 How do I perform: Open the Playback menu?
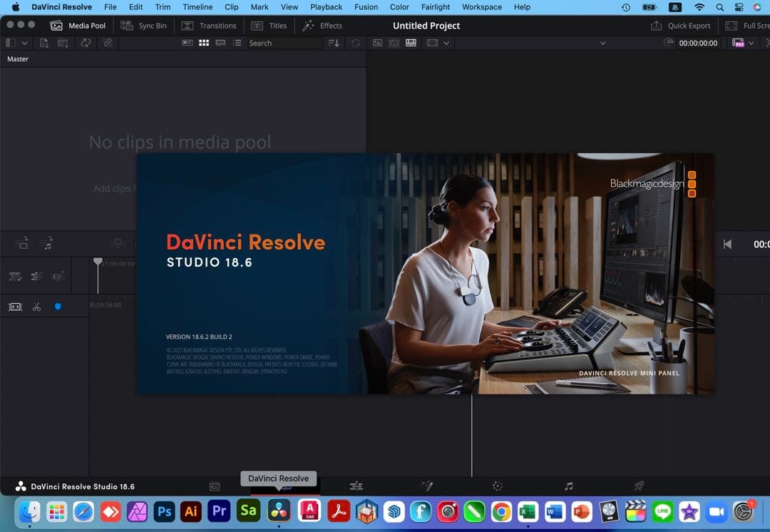(x=326, y=7)
